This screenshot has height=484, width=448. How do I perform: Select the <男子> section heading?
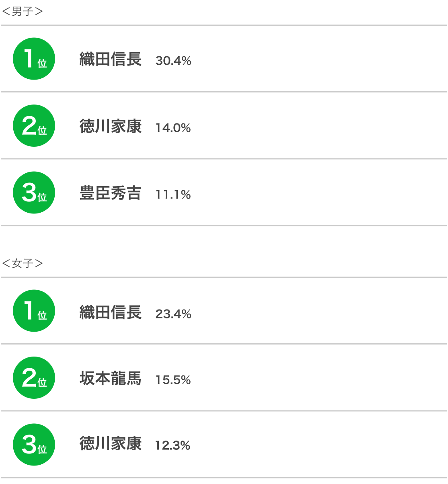click(x=22, y=11)
